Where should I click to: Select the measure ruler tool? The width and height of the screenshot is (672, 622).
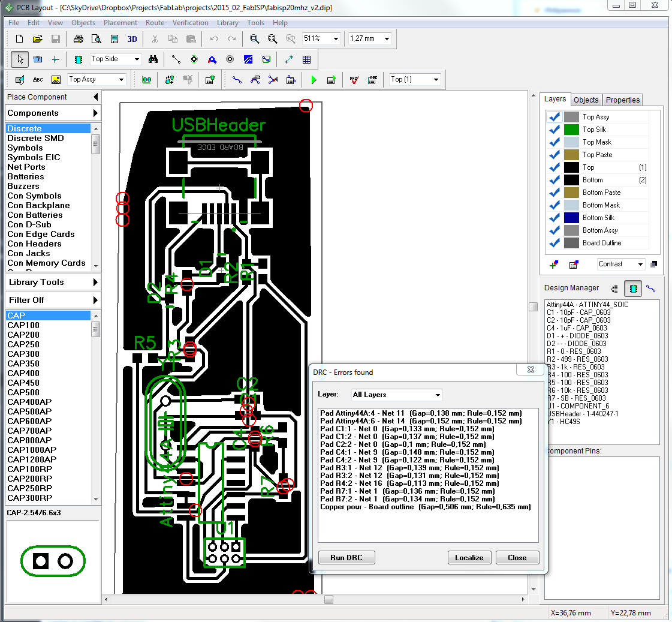pyautogui.click(x=38, y=59)
